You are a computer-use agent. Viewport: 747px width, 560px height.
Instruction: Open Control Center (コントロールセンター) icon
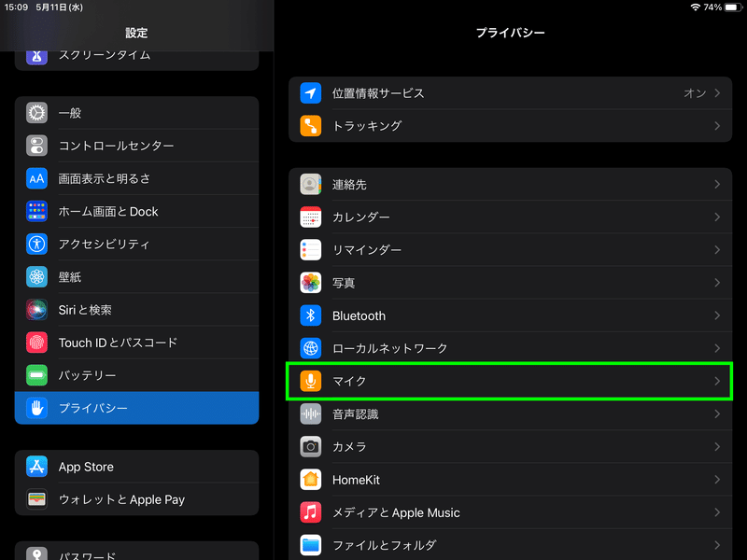point(36,146)
